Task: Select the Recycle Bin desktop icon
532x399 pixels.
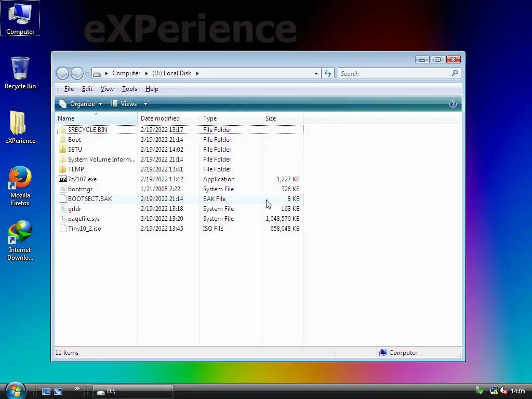Action: tap(20, 73)
